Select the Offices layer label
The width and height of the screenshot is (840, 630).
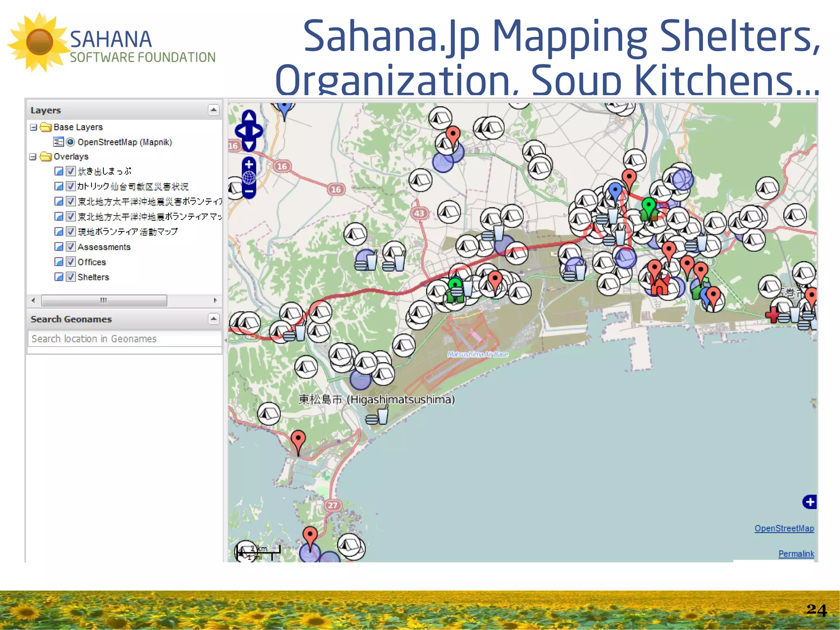pos(92,262)
